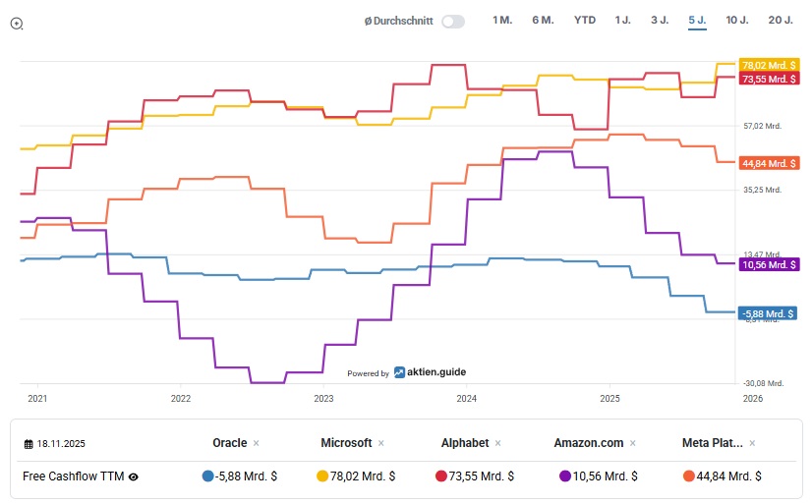Open the aktien.guide powered-by link

click(430, 372)
